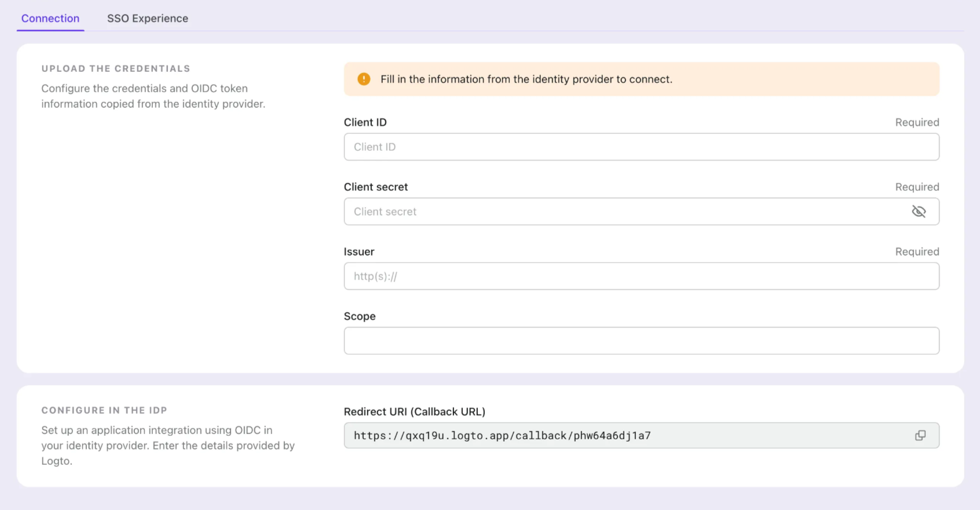Toggle Client secret visibility eye icon
The height and width of the screenshot is (510, 980).
click(x=919, y=212)
